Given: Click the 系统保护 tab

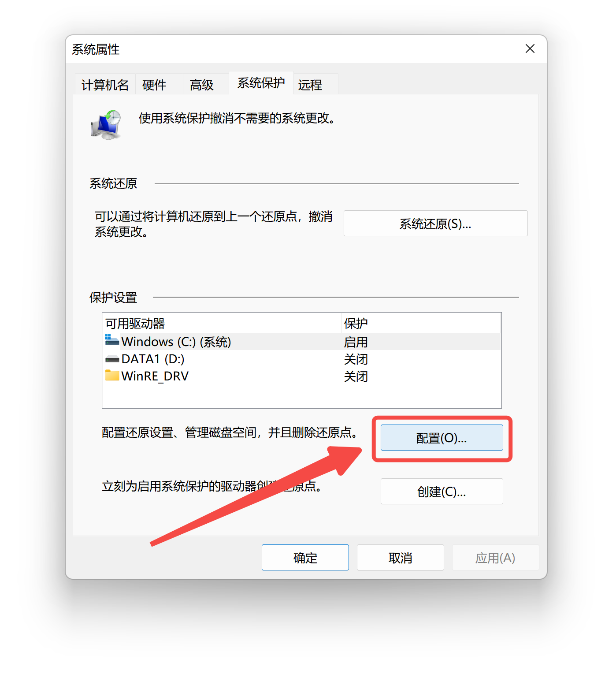Looking at the screenshot, I should tap(261, 83).
